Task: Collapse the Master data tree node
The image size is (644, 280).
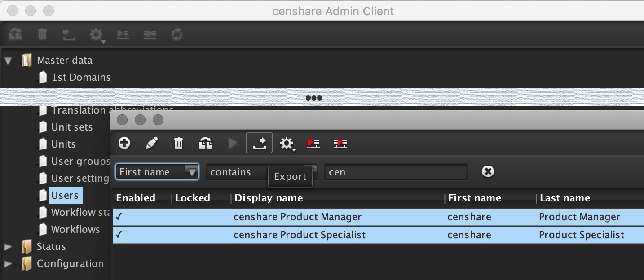Action: click(x=8, y=60)
